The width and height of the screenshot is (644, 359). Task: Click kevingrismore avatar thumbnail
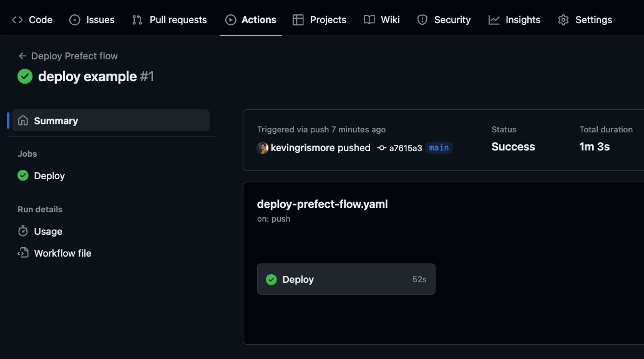(263, 148)
